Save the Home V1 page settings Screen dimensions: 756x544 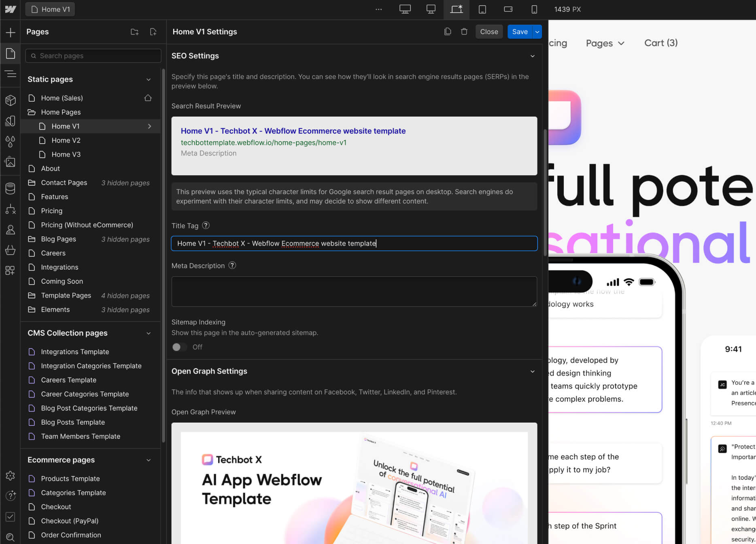click(520, 32)
